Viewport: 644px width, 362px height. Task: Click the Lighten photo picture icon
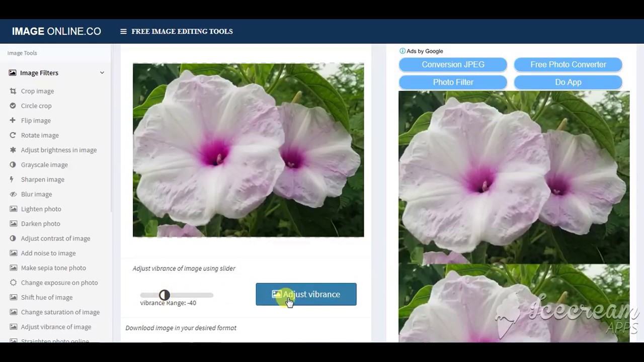13,209
